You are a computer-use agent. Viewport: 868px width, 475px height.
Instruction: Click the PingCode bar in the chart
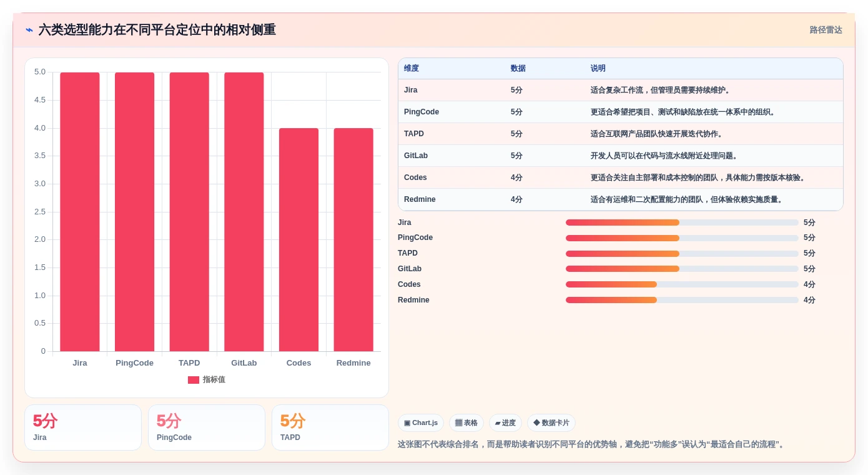[134, 212]
